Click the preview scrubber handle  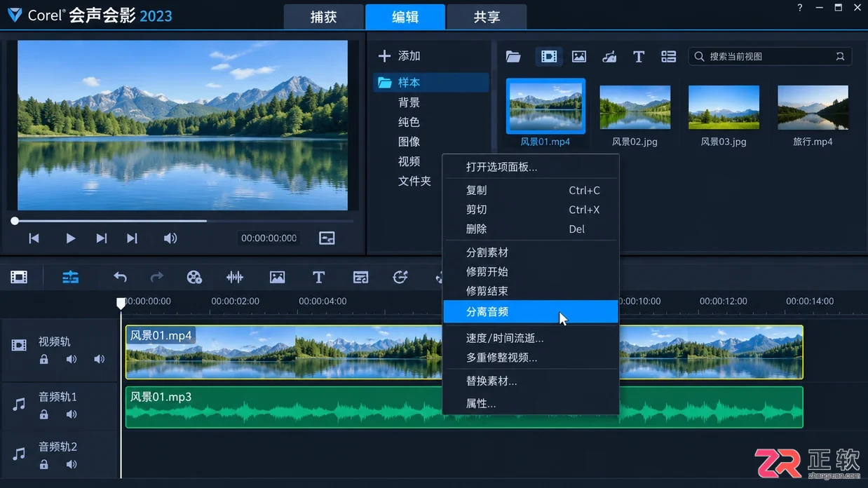15,221
